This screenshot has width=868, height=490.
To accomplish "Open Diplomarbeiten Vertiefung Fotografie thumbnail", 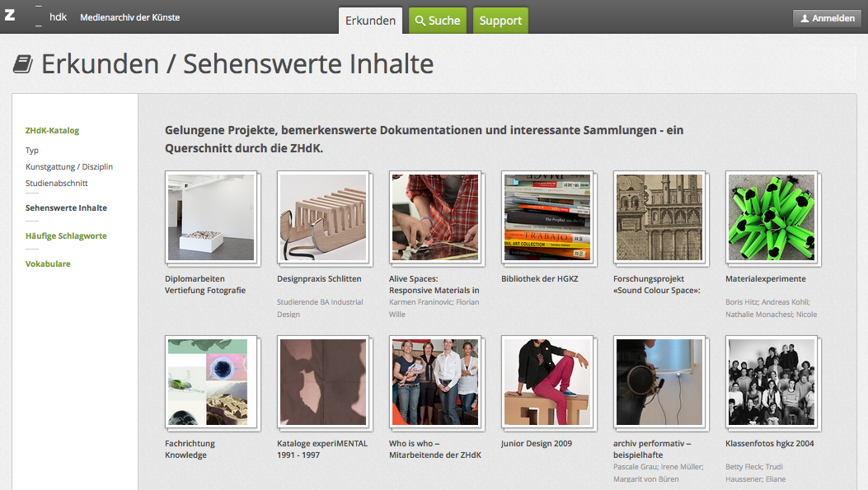I will pos(211,217).
